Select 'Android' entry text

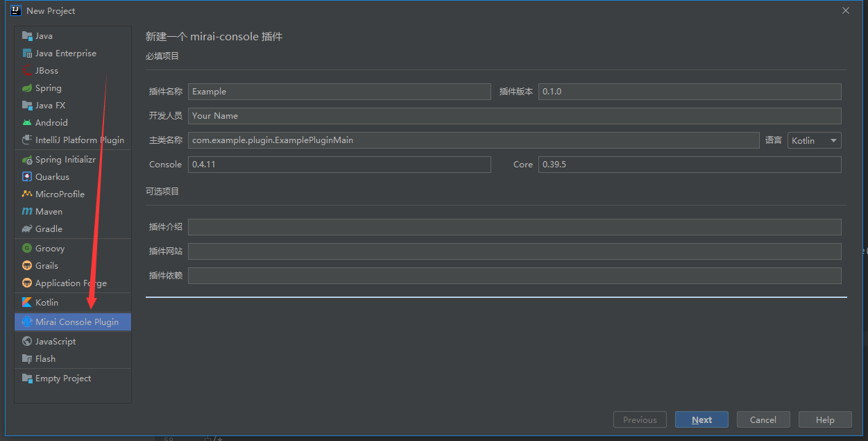tap(51, 123)
